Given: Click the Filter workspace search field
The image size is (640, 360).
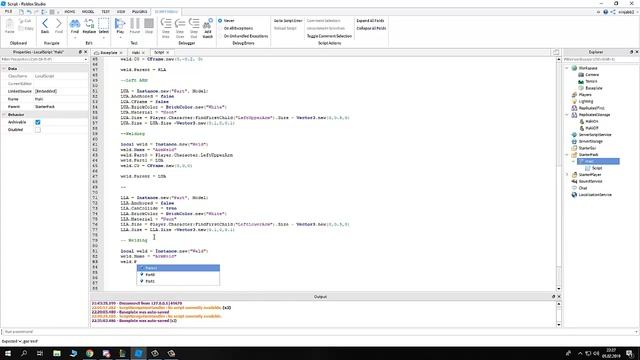Looking at the screenshot, I should (x=601, y=60).
